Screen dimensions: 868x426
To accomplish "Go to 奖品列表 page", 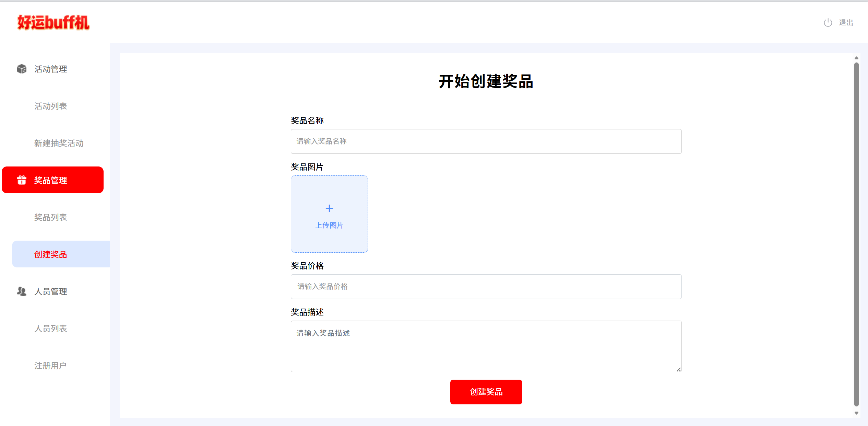I will click(50, 217).
